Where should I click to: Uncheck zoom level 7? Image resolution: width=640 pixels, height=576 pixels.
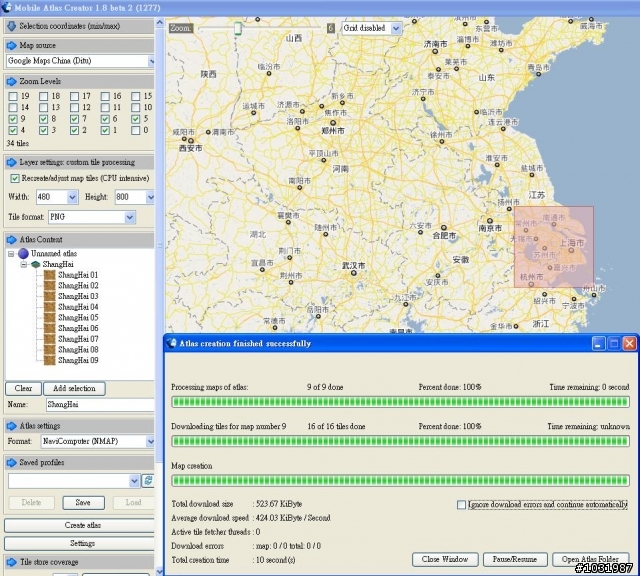[x=74, y=119]
